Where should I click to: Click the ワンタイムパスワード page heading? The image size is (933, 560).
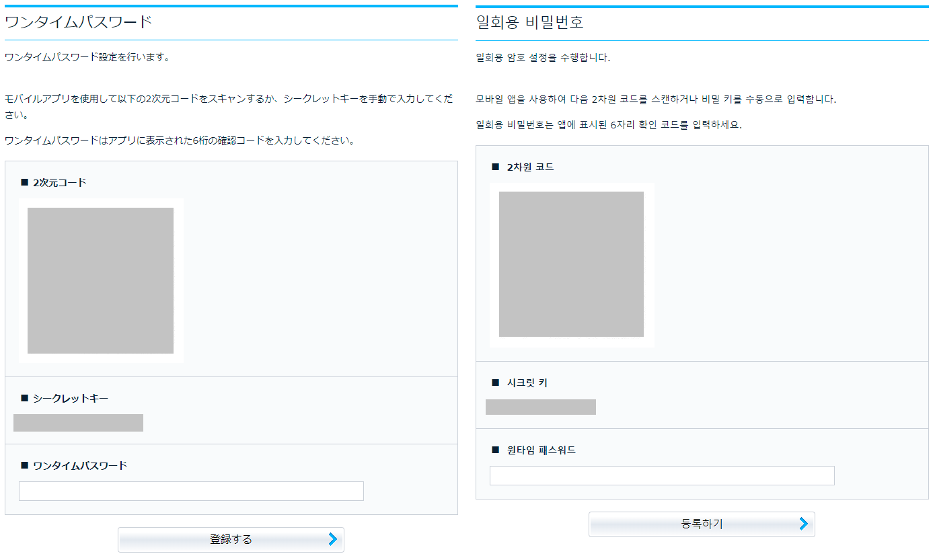tap(79, 22)
